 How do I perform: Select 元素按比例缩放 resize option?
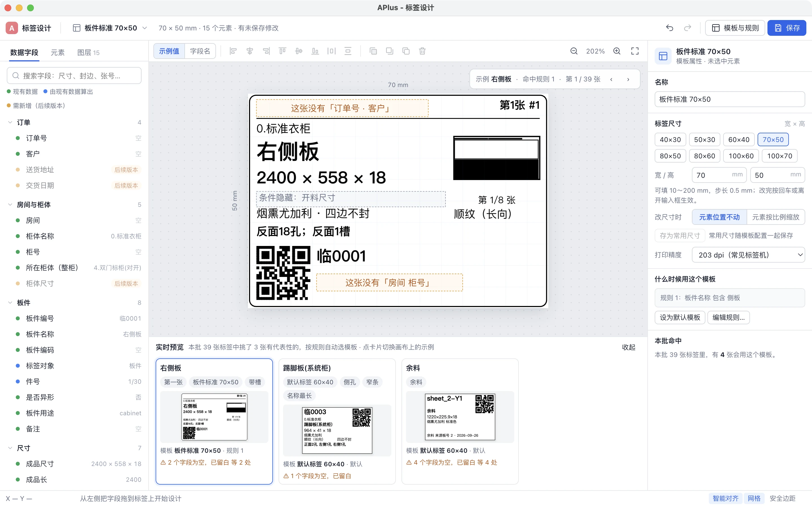776,217
